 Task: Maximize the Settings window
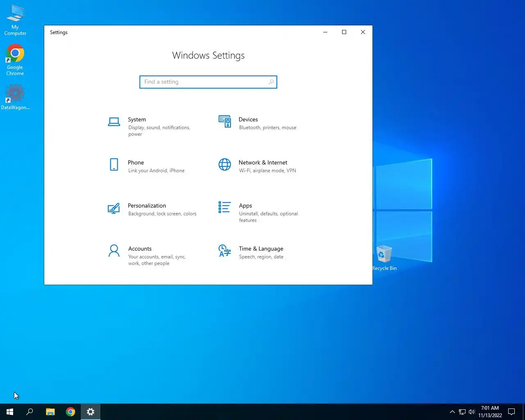344,32
